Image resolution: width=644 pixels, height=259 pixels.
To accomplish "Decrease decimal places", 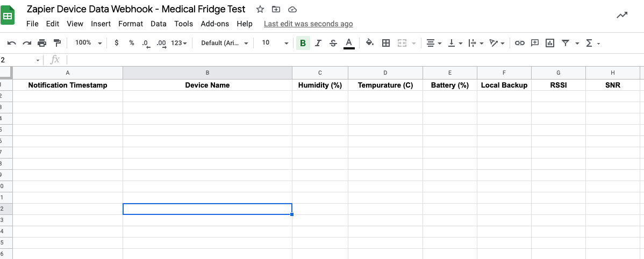I will click(x=146, y=43).
